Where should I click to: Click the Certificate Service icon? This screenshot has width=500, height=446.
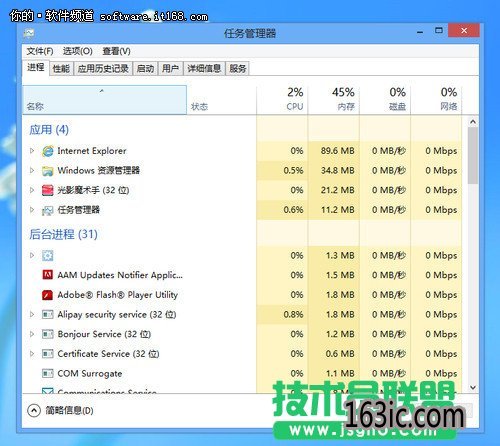(x=48, y=354)
